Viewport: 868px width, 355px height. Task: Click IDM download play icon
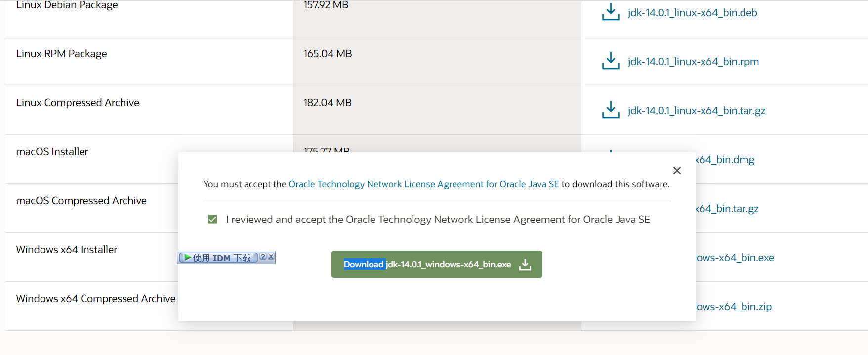pos(188,258)
